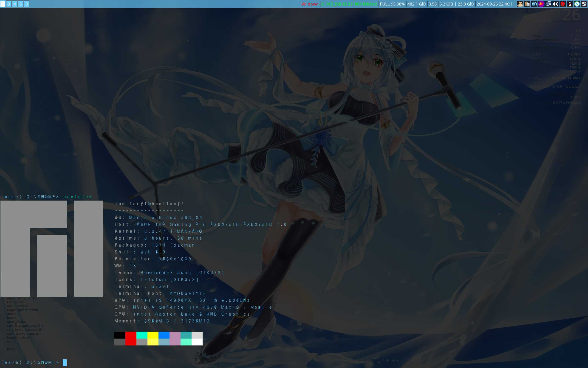588x368 pixels.
Task: Click the 'WM: i3' line
Action: [x=125, y=266]
